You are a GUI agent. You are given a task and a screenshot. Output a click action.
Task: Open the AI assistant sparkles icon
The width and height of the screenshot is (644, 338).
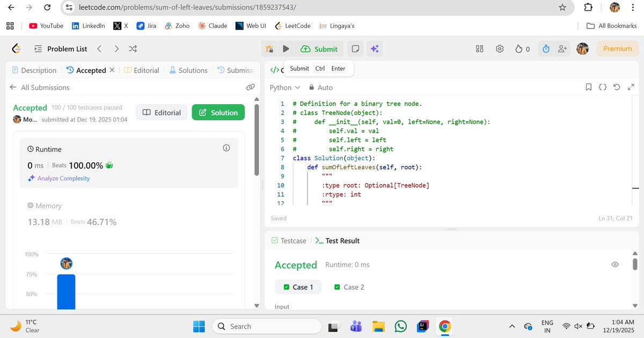tap(375, 48)
